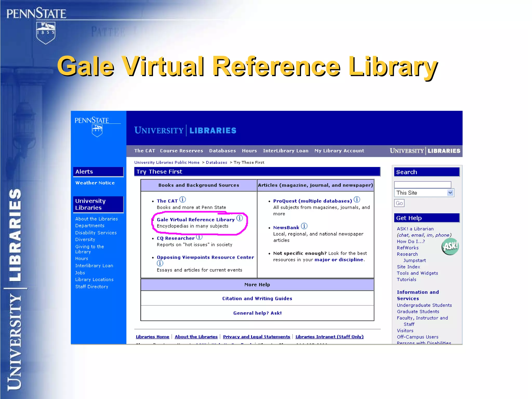The image size is (532, 399).
Task: Open Disability Services sidebar link
Action: [96, 233]
